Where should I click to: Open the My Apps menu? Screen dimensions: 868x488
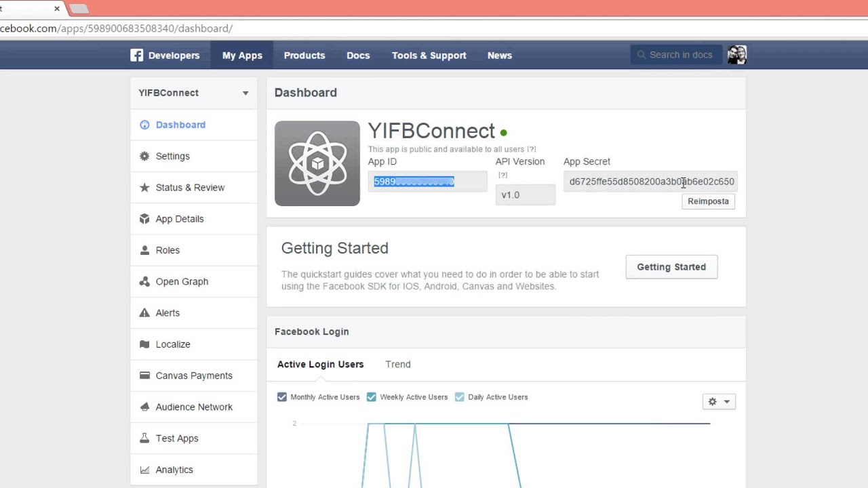coord(242,56)
